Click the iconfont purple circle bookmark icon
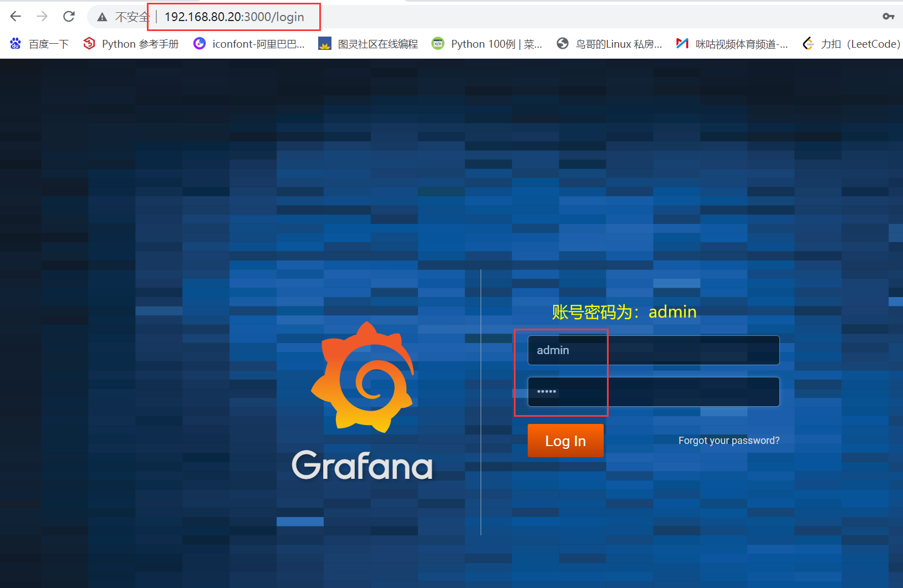The height and width of the screenshot is (588, 903). click(200, 43)
